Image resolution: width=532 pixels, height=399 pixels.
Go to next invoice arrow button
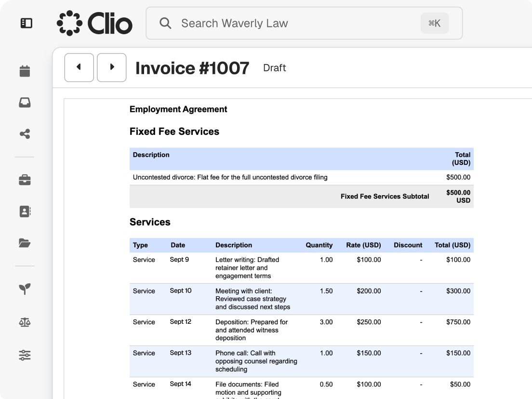tap(112, 67)
